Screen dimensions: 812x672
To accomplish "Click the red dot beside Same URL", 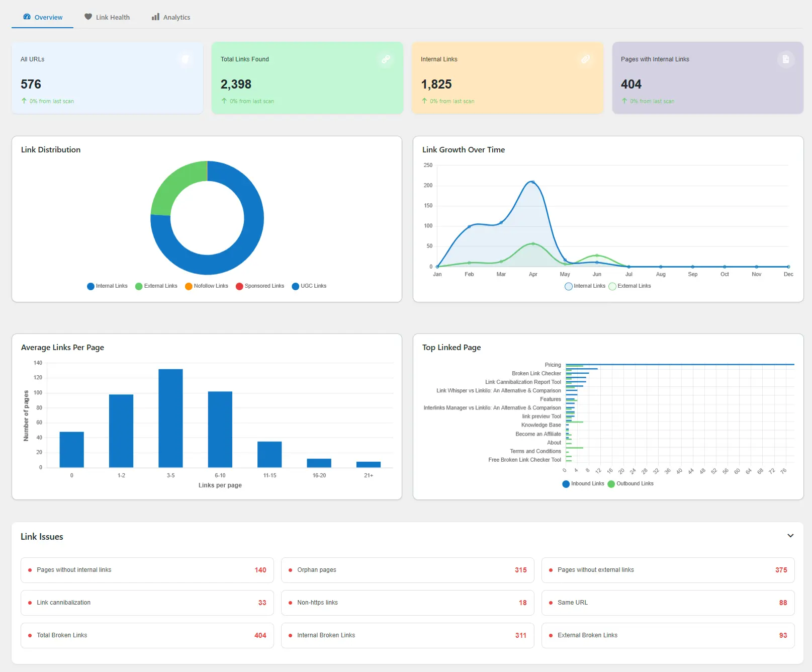I will point(551,603).
